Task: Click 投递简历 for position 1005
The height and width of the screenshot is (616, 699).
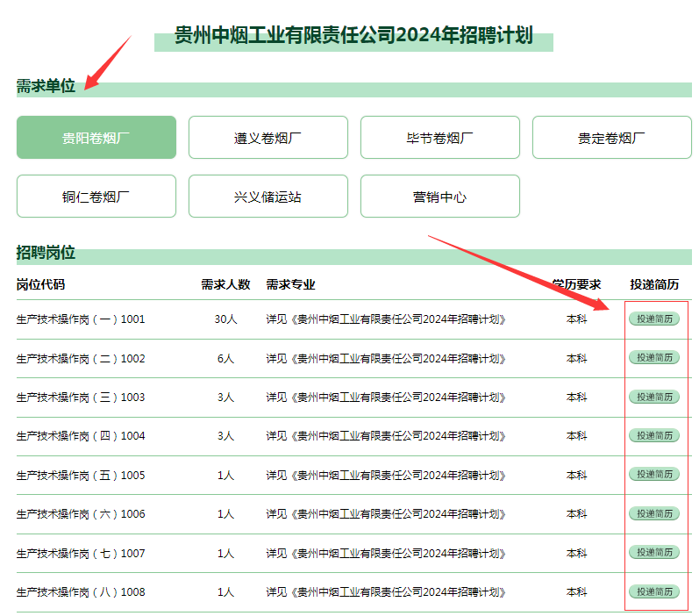Action: click(x=654, y=474)
